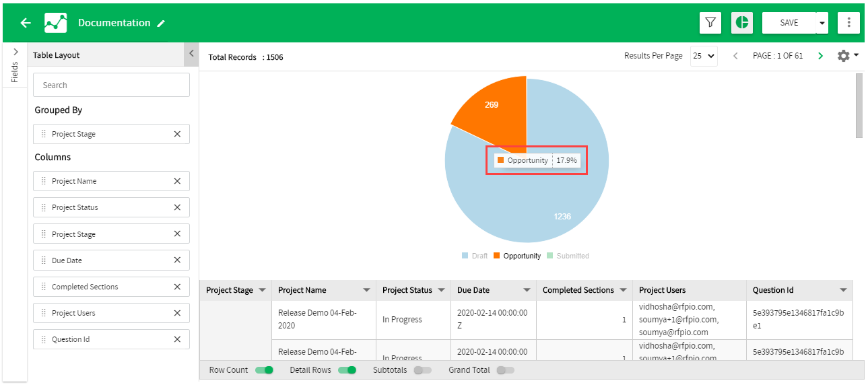Remove Project Stage from Grouped By
The image size is (868, 387).
[x=177, y=134]
